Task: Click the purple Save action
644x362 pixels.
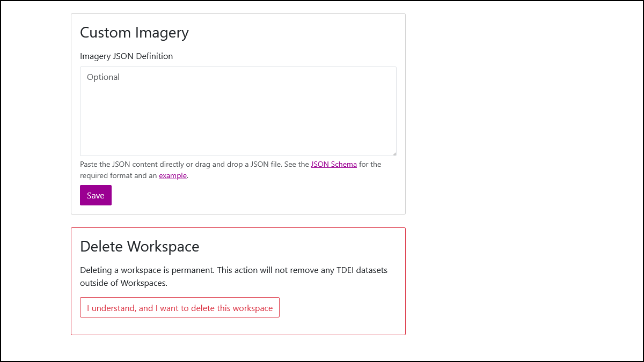Action: [x=96, y=195]
